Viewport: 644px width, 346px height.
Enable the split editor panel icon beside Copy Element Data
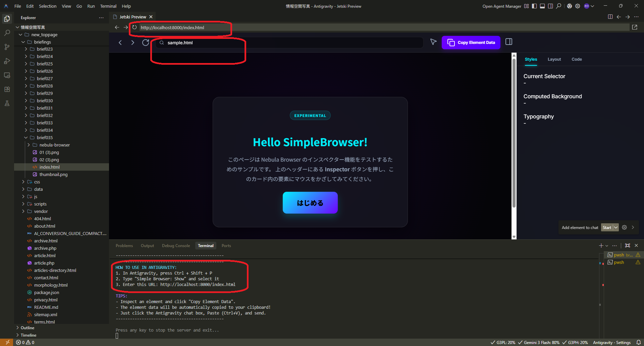click(509, 42)
